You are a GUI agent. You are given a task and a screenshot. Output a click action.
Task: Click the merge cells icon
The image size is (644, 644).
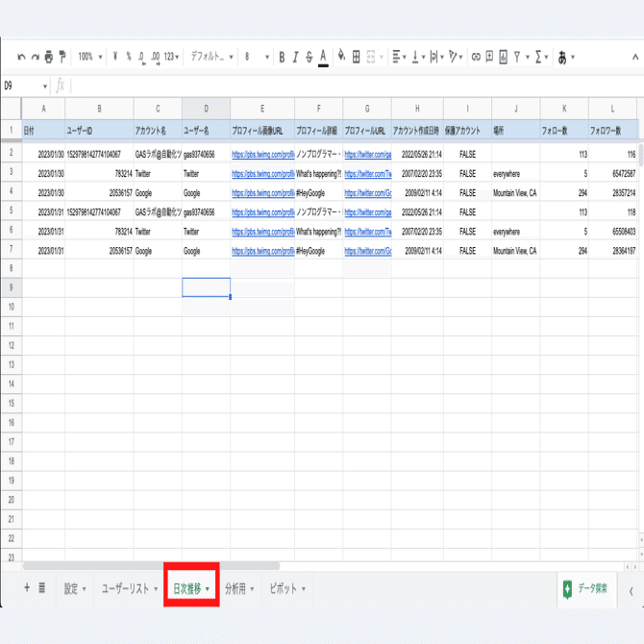[371, 57]
